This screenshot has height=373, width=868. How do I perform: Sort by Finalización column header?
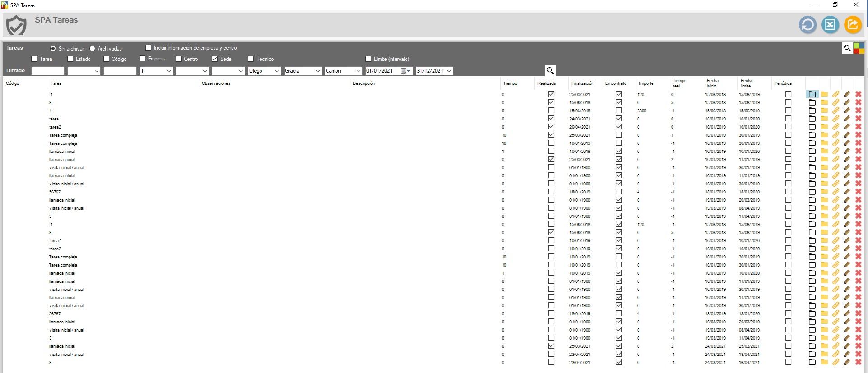click(x=582, y=83)
